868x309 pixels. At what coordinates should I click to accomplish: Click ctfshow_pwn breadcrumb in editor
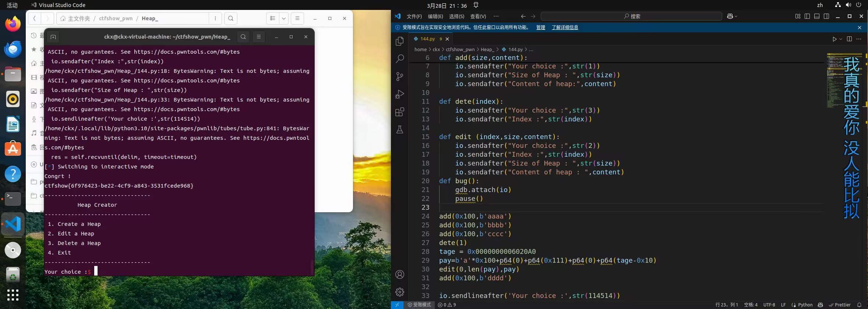(460, 49)
